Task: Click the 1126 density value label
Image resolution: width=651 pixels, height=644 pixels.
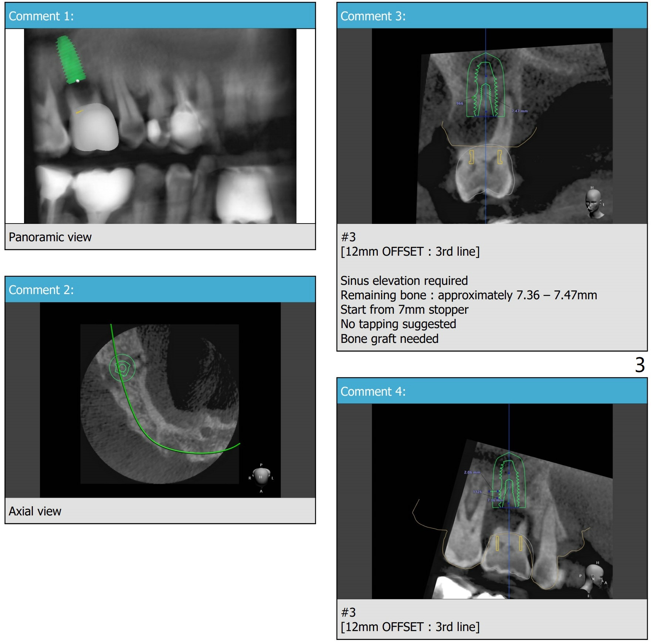Action: 477,492
